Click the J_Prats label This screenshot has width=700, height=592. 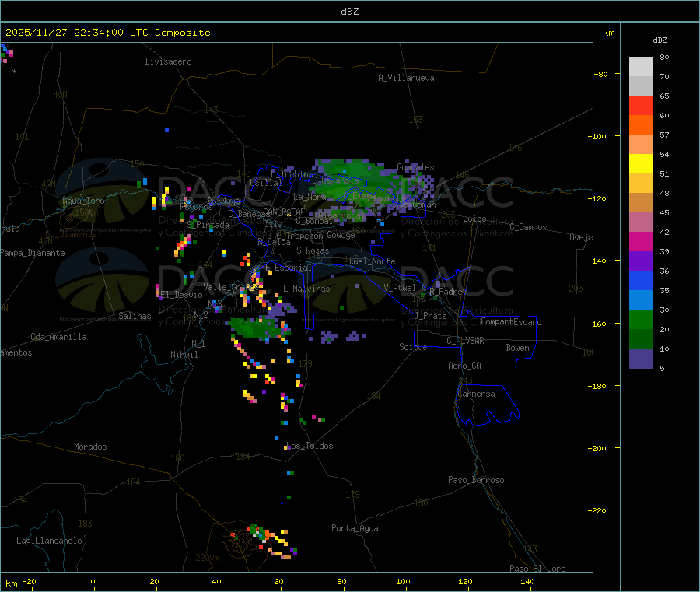(431, 316)
